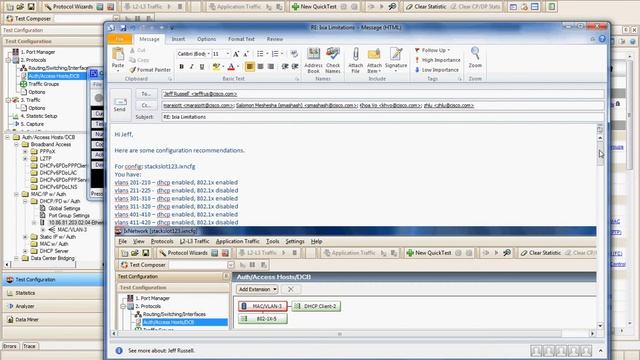Grow the font size with the large A icon

coord(236,54)
